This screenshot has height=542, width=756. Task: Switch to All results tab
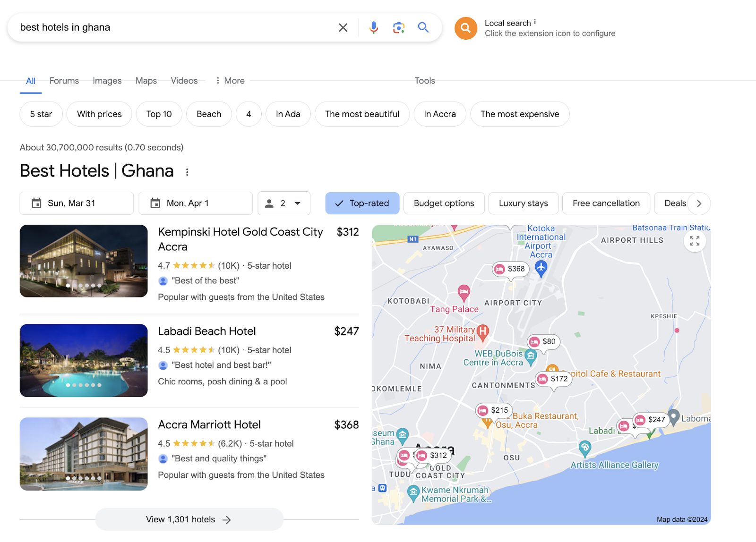[x=31, y=81]
